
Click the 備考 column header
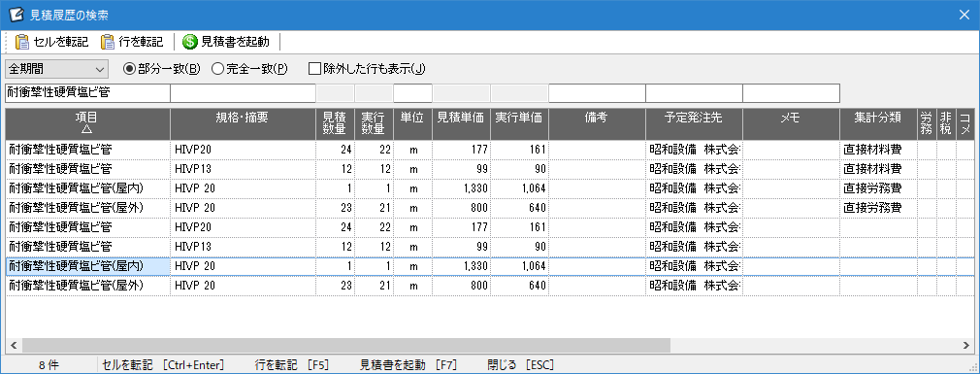(597, 123)
